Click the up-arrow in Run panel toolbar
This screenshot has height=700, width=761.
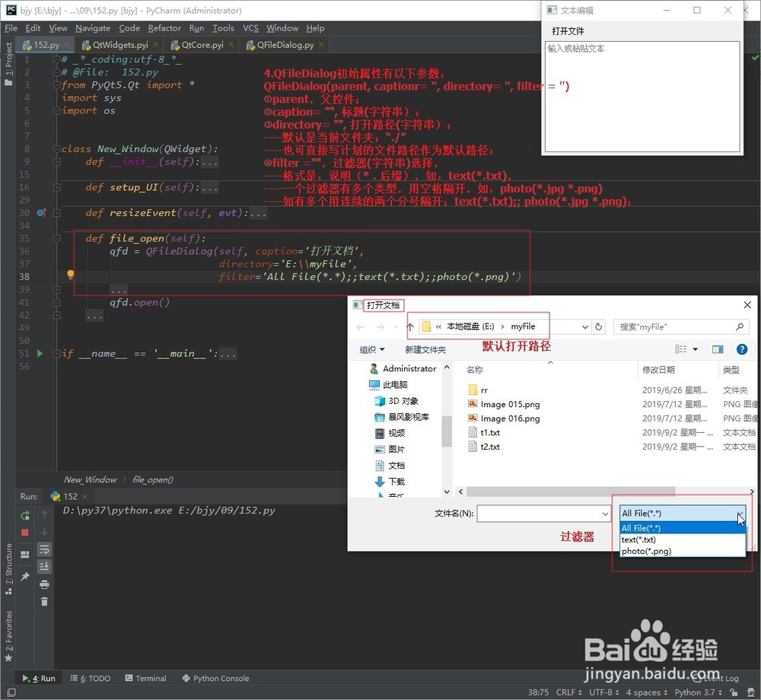click(44, 514)
